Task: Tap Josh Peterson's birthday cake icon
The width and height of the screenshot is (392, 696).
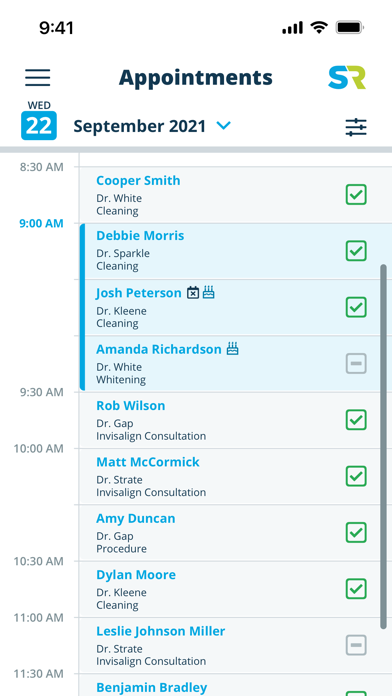Action: 209,293
